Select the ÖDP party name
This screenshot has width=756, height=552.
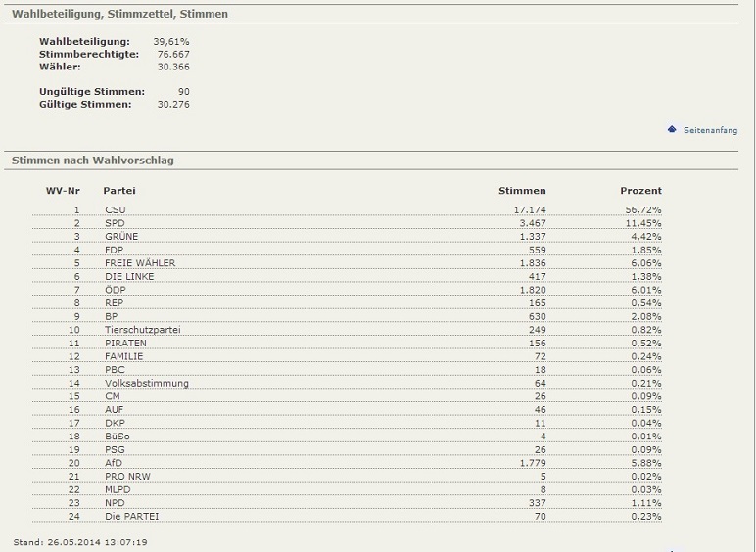(116, 290)
